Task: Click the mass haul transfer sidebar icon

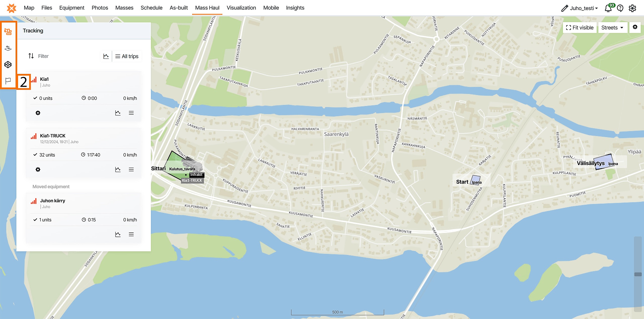Action: pyautogui.click(x=8, y=48)
